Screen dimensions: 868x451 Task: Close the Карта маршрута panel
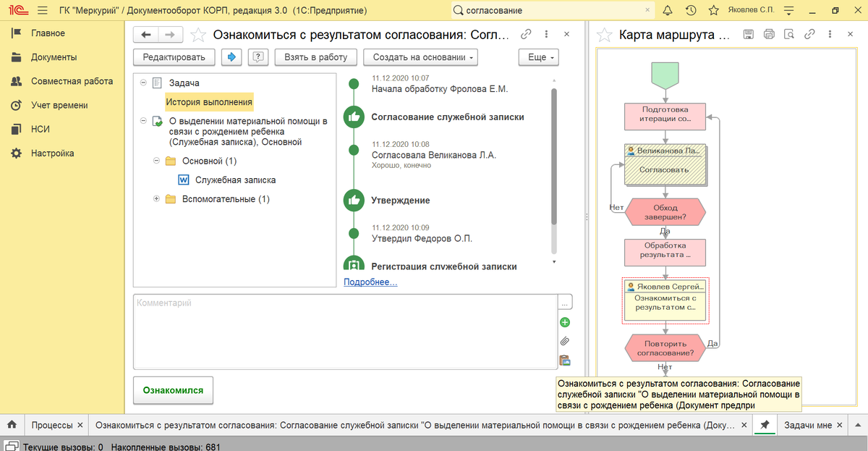coord(850,34)
